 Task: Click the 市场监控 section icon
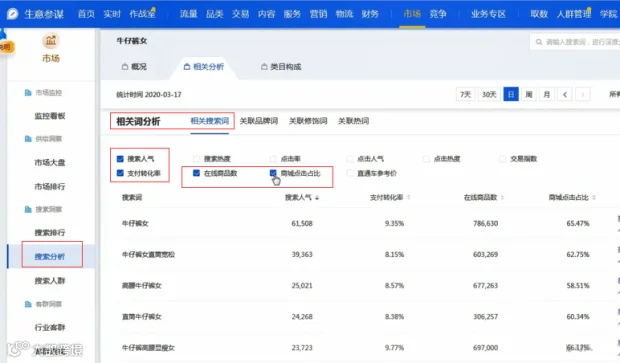click(x=28, y=93)
